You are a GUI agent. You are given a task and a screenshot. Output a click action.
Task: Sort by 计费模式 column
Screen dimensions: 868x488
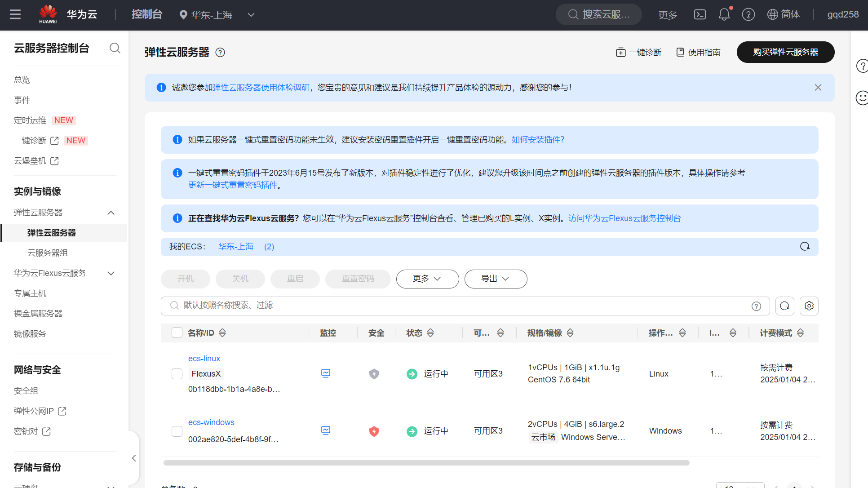pos(800,333)
